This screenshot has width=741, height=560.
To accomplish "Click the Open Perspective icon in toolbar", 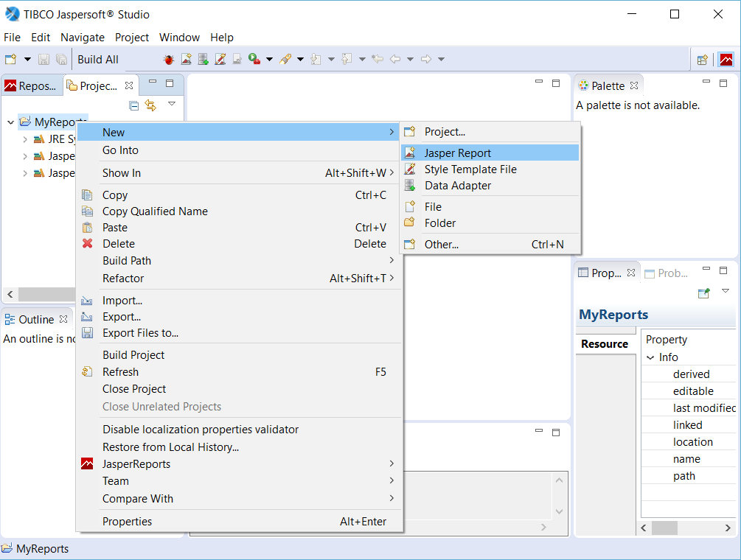I will coord(703,59).
